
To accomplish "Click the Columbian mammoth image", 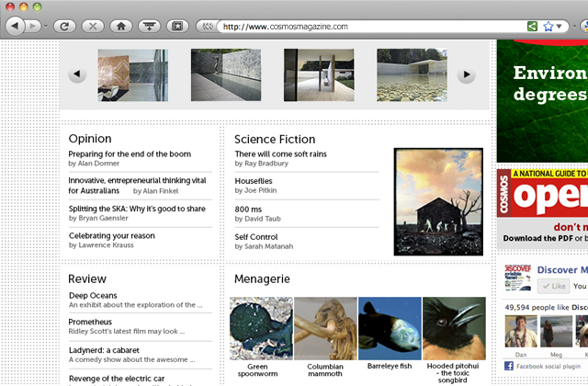I will tap(325, 329).
